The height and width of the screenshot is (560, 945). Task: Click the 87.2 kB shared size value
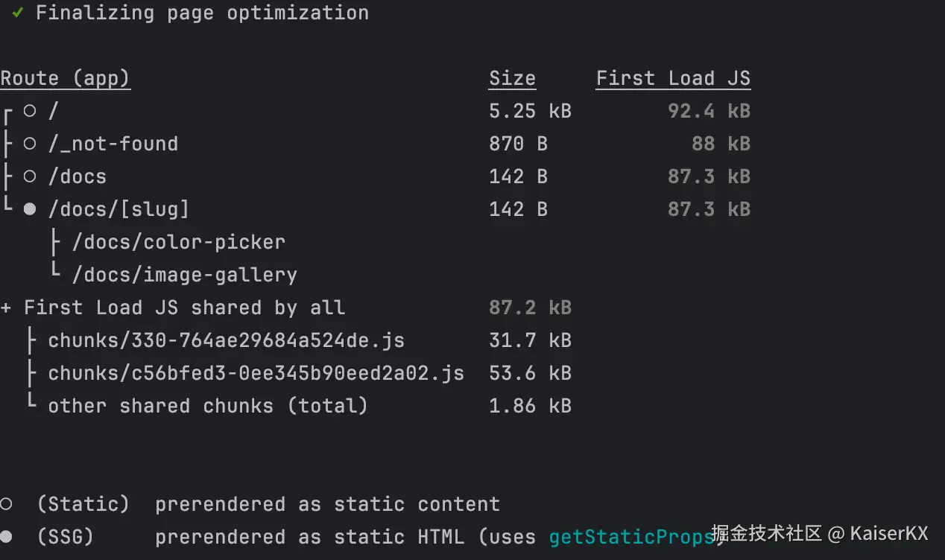click(530, 308)
